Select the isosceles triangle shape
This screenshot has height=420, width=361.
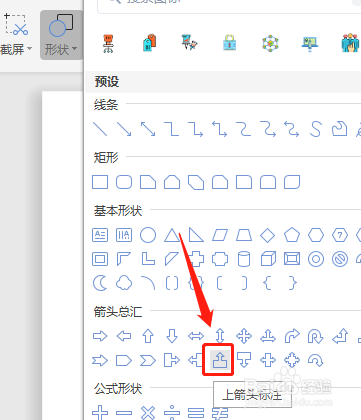[x=172, y=235]
